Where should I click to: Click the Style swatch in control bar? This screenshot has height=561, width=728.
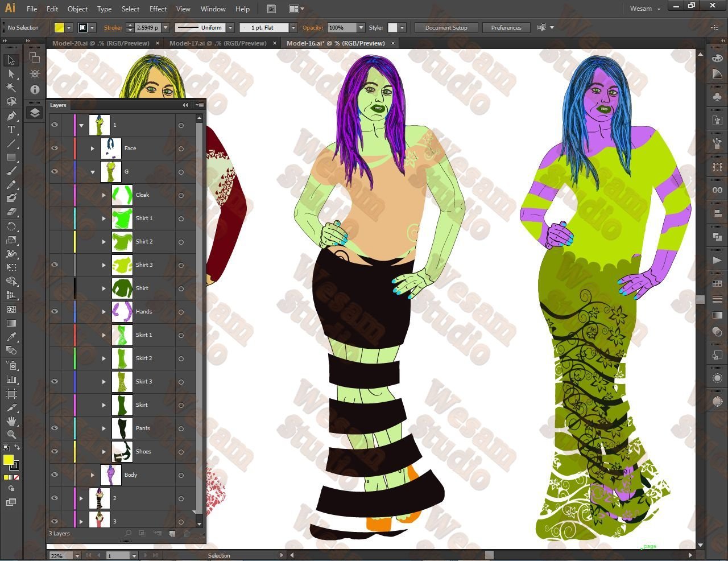tap(392, 27)
